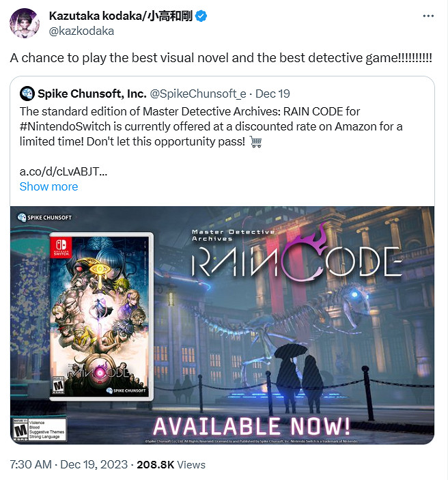Click Spike Chunsoft, Inc. account name
The height and width of the screenshot is (480, 448).
92,94
